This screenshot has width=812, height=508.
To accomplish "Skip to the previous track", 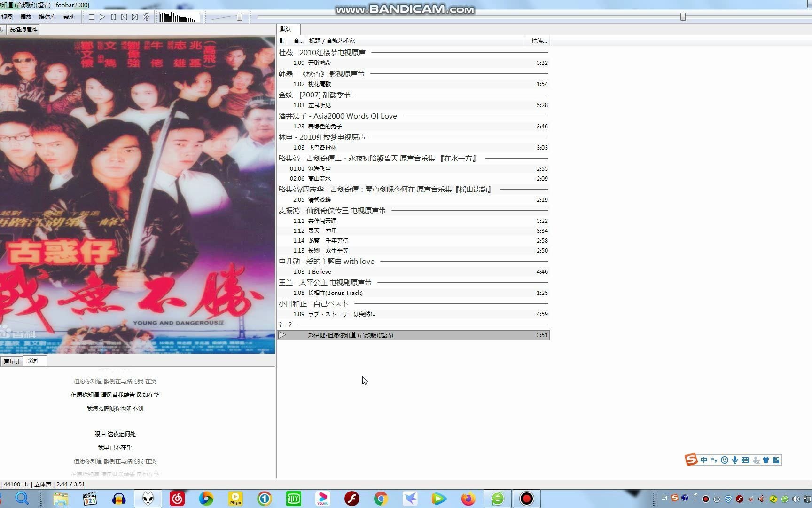I will click(124, 17).
